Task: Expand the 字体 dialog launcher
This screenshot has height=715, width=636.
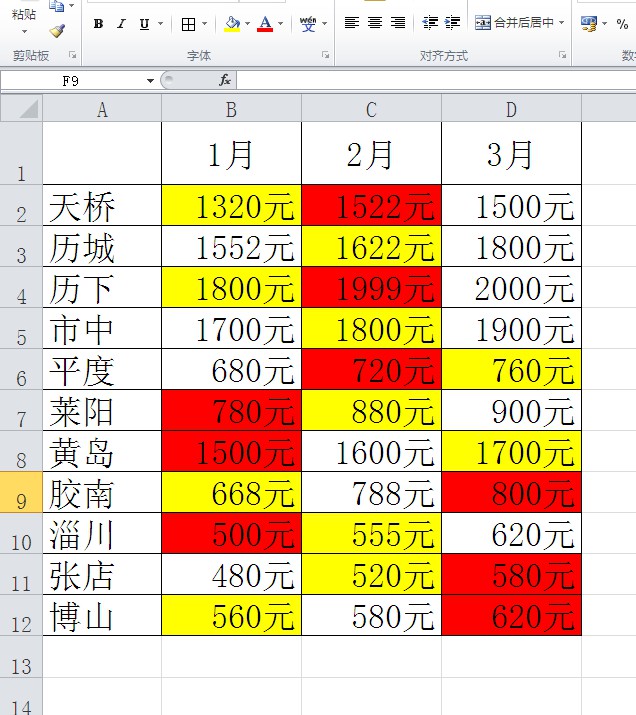Action: tap(326, 55)
